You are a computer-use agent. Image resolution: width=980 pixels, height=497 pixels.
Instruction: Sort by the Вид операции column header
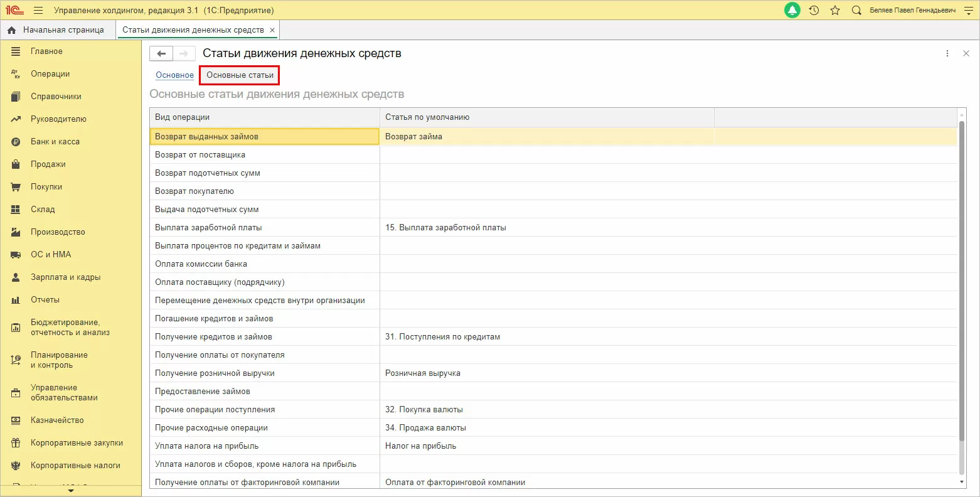pyautogui.click(x=265, y=117)
